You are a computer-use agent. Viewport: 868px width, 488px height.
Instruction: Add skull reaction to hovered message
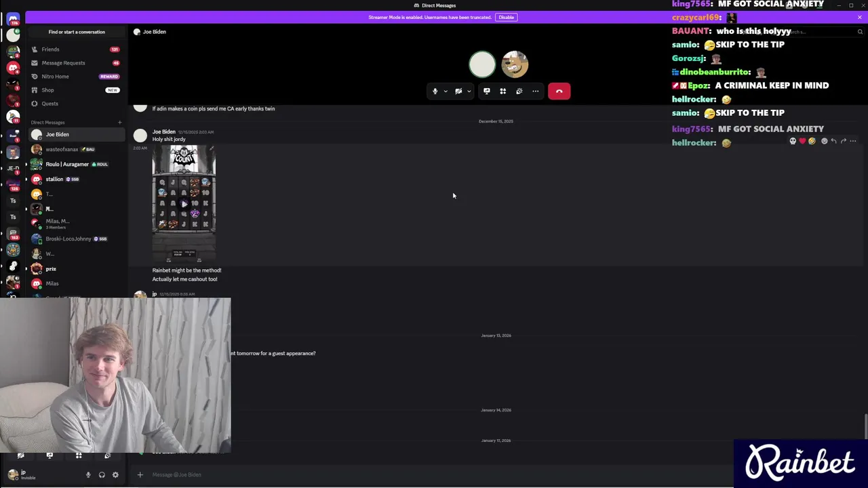tap(793, 141)
